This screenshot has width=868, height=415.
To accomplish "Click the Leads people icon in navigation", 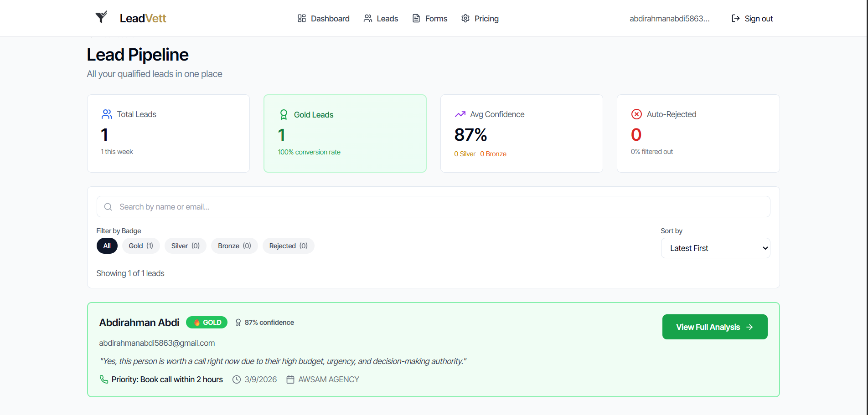I will coord(367,18).
